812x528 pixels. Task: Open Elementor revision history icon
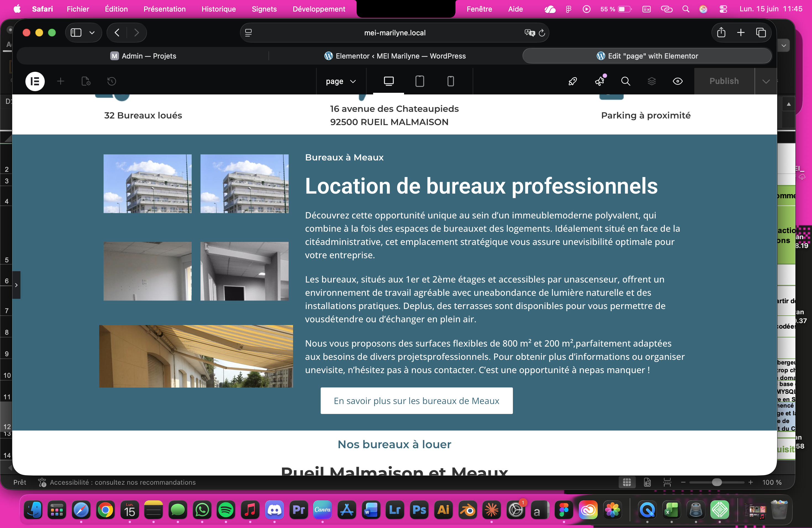112,81
